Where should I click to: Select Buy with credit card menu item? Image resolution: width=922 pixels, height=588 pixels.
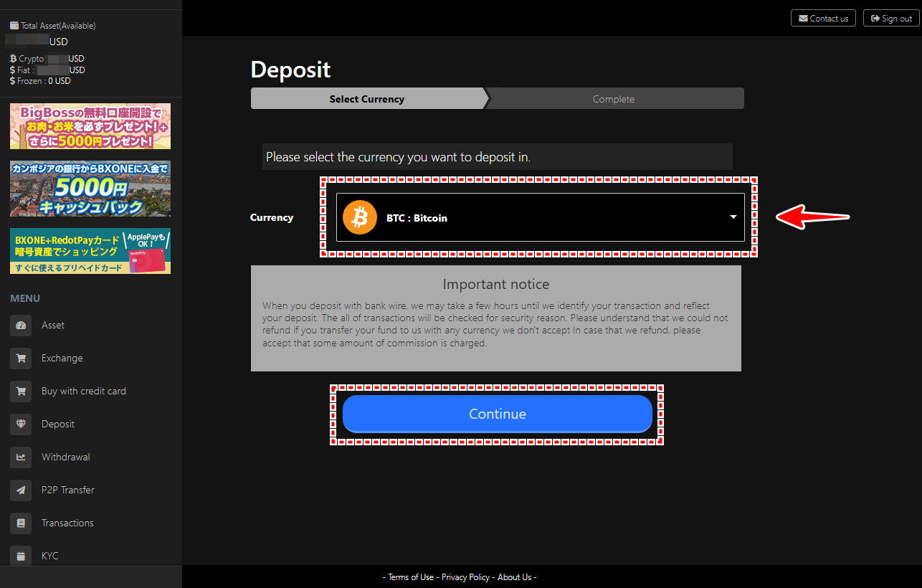[84, 392]
